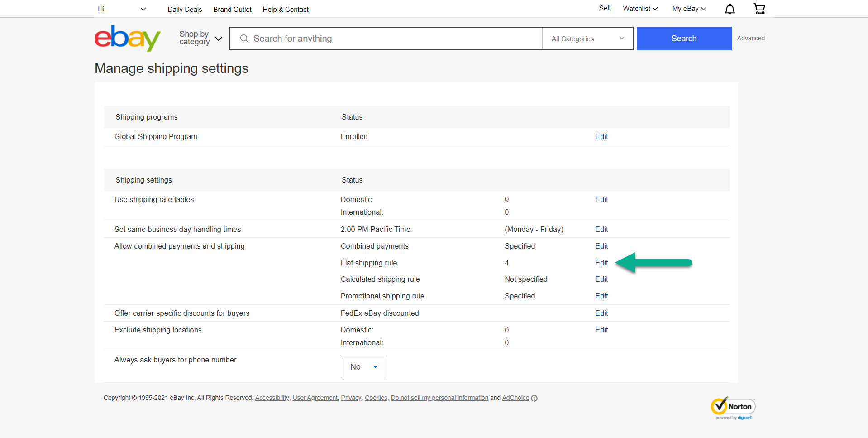Click the Sell link
Image resolution: width=868 pixels, height=438 pixels.
605,8
